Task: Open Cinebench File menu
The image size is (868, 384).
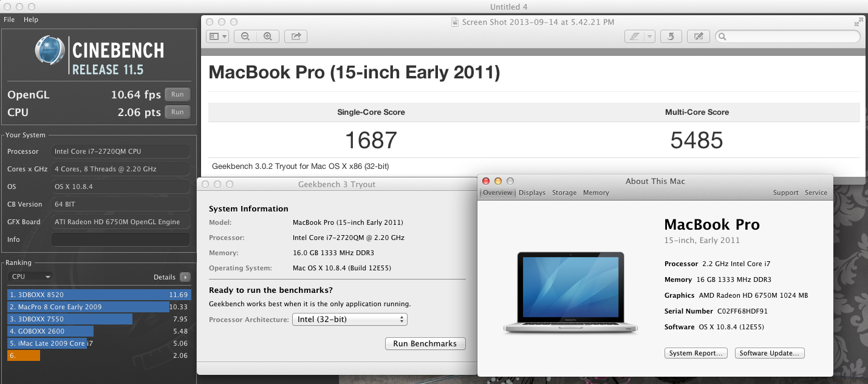Action: (x=9, y=19)
